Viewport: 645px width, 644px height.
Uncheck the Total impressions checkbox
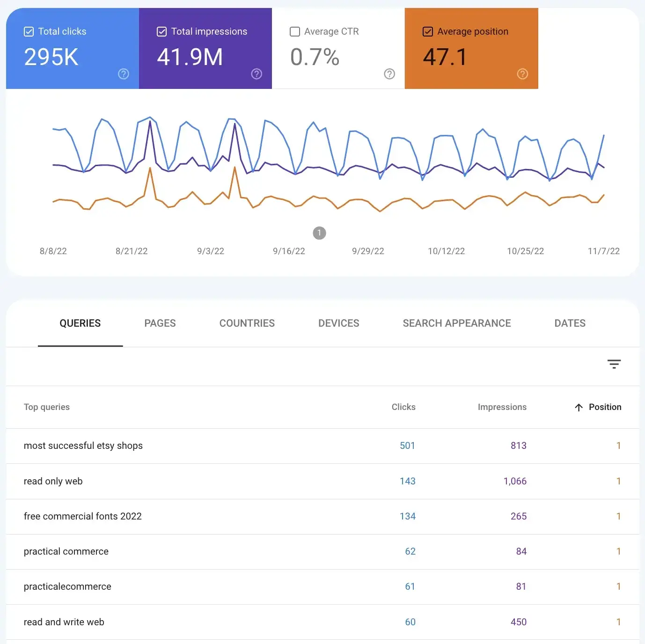(161, 31)
